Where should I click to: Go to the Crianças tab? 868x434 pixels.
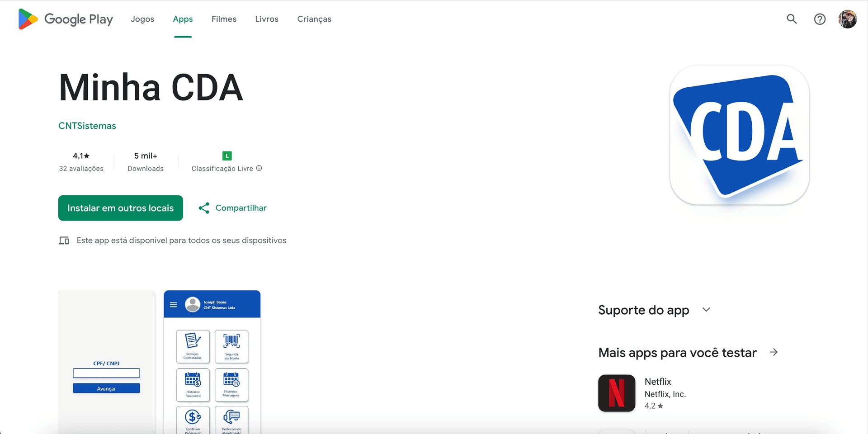(x=314, y=19)
